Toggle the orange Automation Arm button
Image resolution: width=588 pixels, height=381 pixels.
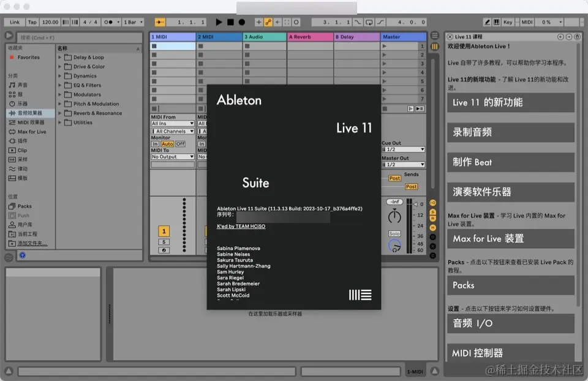(x=268, y=22)
